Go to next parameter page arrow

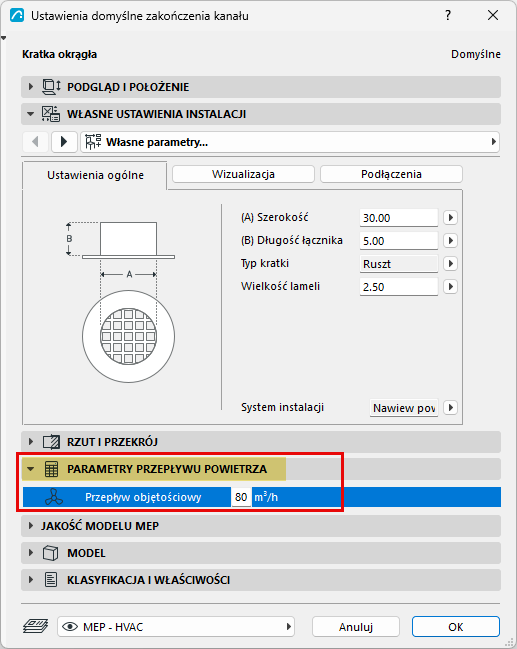coord(64,142)
